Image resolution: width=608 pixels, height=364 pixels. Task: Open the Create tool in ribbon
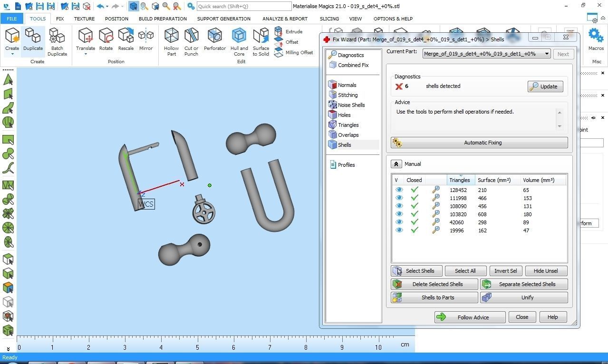point(12,39)
